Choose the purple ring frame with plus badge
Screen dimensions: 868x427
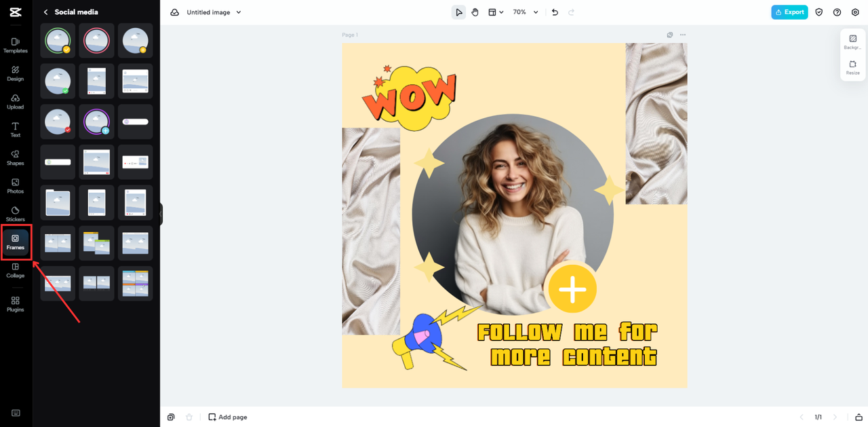pyautogui.click(x=96, y=122)
